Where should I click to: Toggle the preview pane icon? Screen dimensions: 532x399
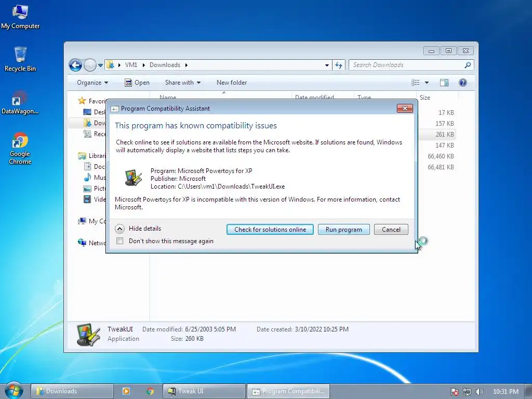(x=444, y=83)
